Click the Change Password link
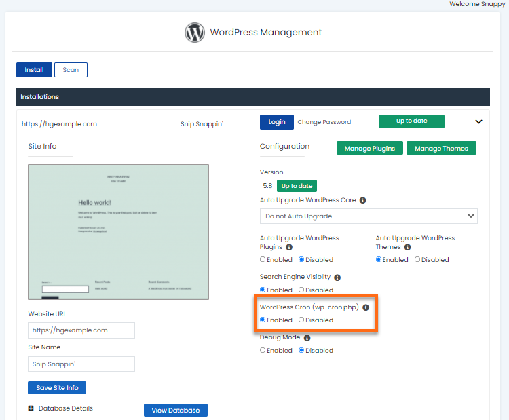This screenshot has width=509, height=420. [x=324, y=122]
